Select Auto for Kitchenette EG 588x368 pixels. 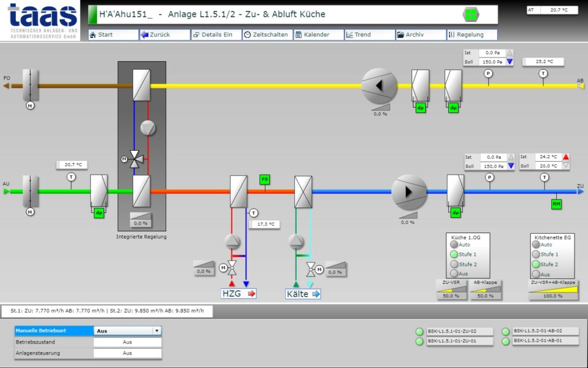coord(536,244)
